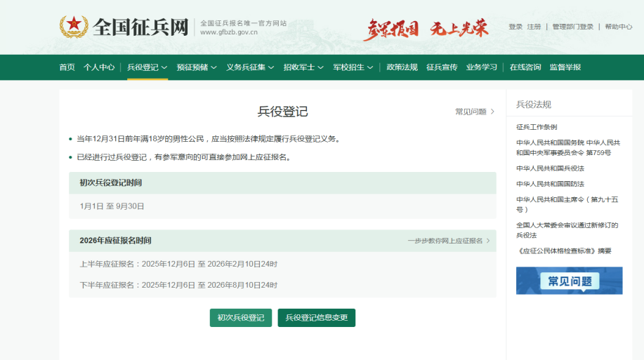Expand the 兵役登记 dropdown menu

(x=147, y=67)
